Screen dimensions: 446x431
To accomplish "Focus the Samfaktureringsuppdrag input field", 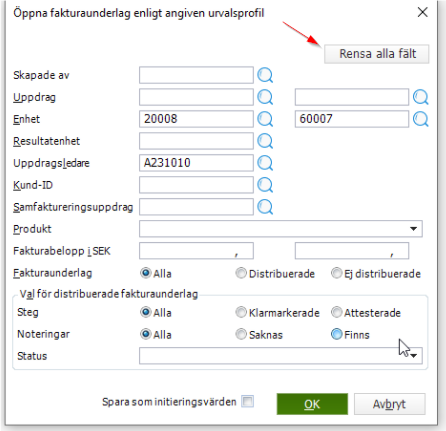I will click(x=196, y=207).
